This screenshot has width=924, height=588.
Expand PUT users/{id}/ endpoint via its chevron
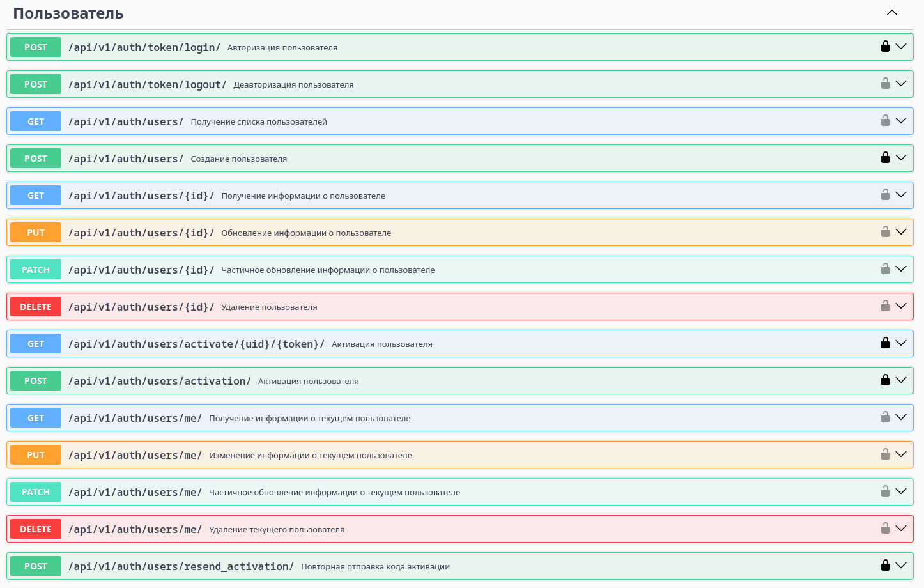(901, 232)
